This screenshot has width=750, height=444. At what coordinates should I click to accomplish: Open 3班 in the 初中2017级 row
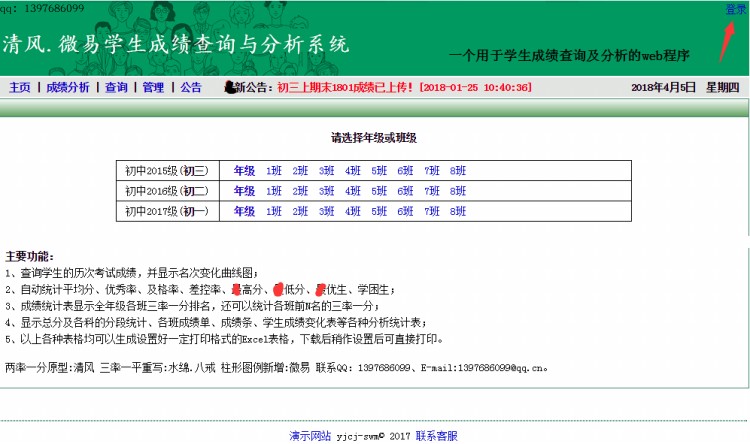pos(327,211)
